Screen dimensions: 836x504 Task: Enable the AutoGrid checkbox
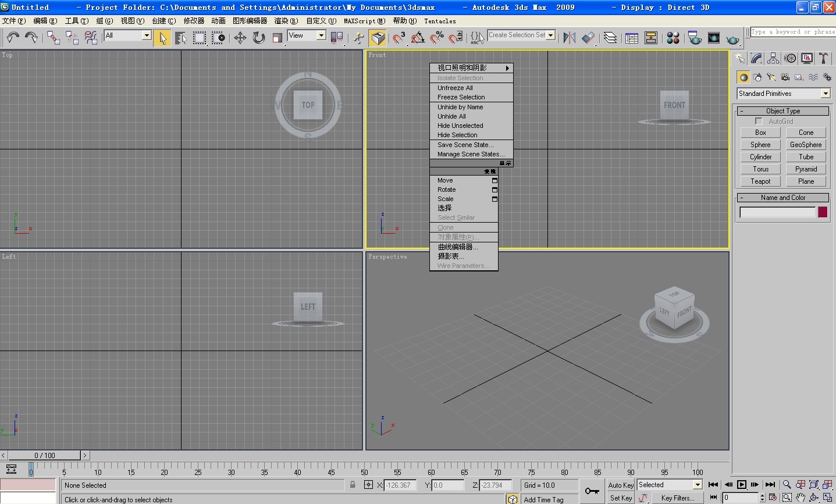click(759, 121)
